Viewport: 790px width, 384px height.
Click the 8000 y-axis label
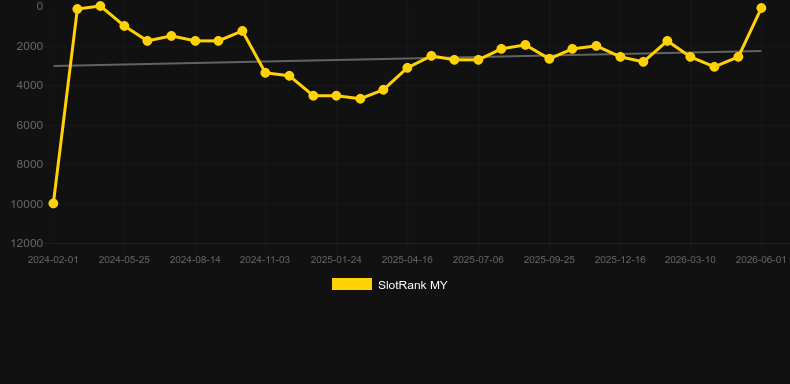30,164
